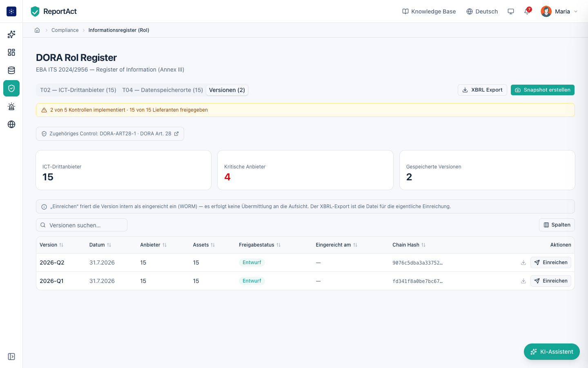The height and width of the screenshot is (368, 588).
Task: Click the Gespeicherte Versionen 2 card
Action: pyautogui.click(x=487, y=170)
